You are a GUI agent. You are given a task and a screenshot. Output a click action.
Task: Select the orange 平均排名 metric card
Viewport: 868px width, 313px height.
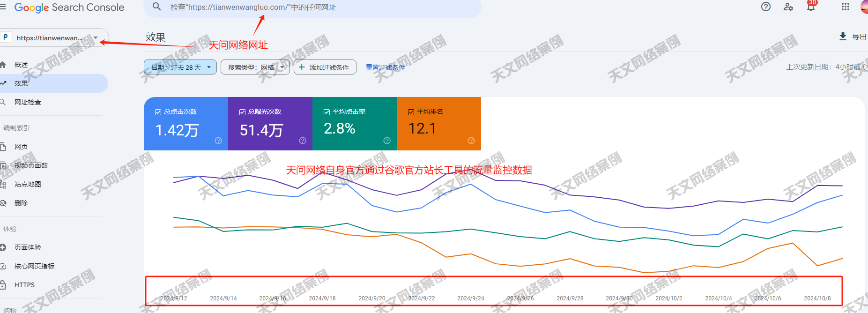pos(439,124)
